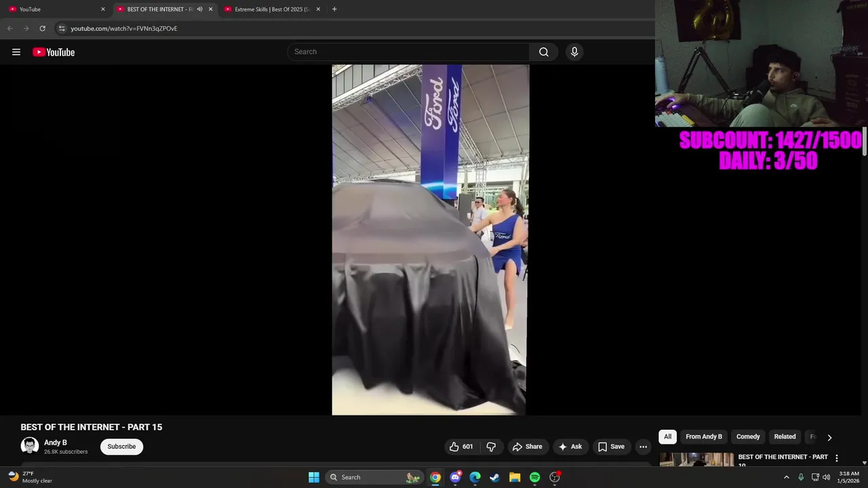Click the search magnifier button
The image size is (868, 488).
(x=544, y=52)
